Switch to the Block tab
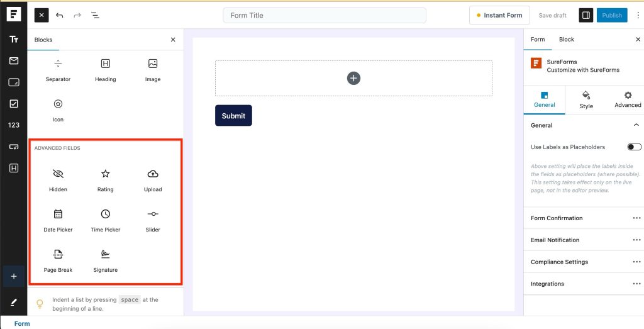Image resolution: width=644 pixels, height=329 pixels. pos(567,40)
